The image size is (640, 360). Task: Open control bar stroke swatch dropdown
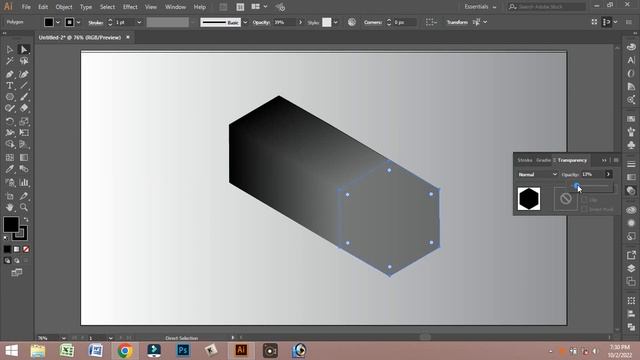click(78, 22)
